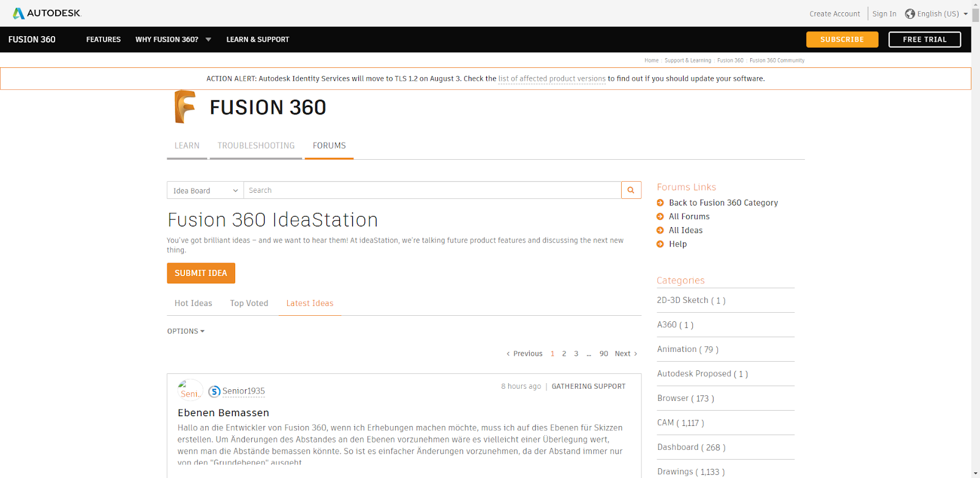Click the SUBMIT IDEA button
Viewport: 980px width, 478px height.
tap(201, 274)
